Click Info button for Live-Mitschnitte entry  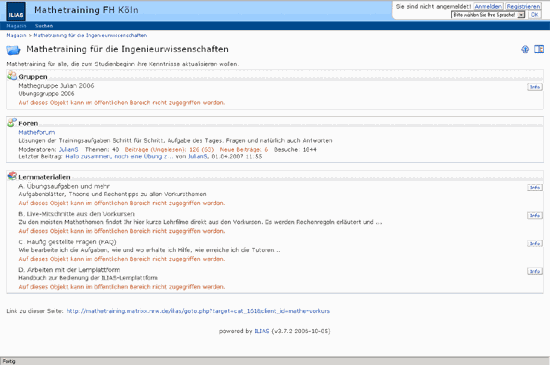pos(535,215)
